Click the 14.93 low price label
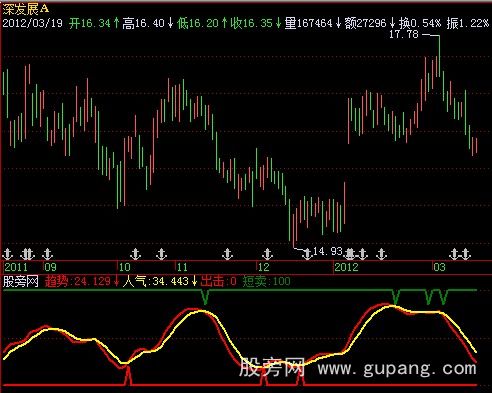This screenshot has width=492, height=393. (x=328, y=251)
